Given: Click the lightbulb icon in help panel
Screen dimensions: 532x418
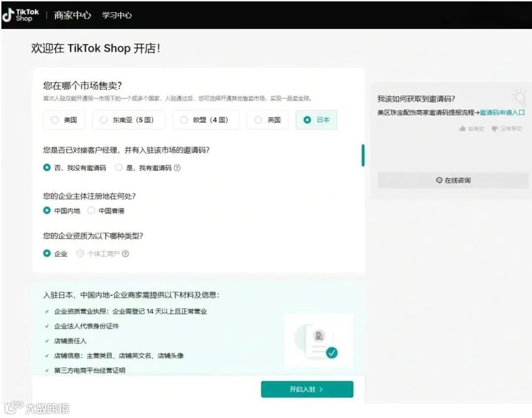Looking at the screenshot, I should 519,96.
